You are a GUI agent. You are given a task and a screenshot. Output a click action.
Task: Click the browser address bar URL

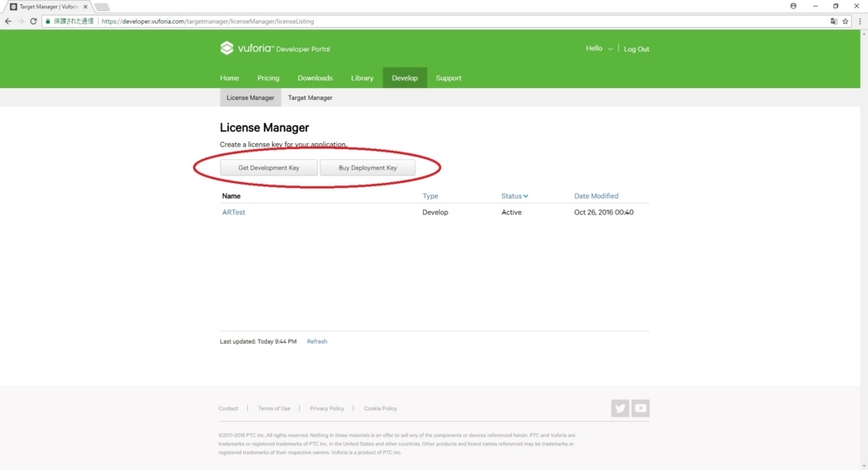coord(208,21)
